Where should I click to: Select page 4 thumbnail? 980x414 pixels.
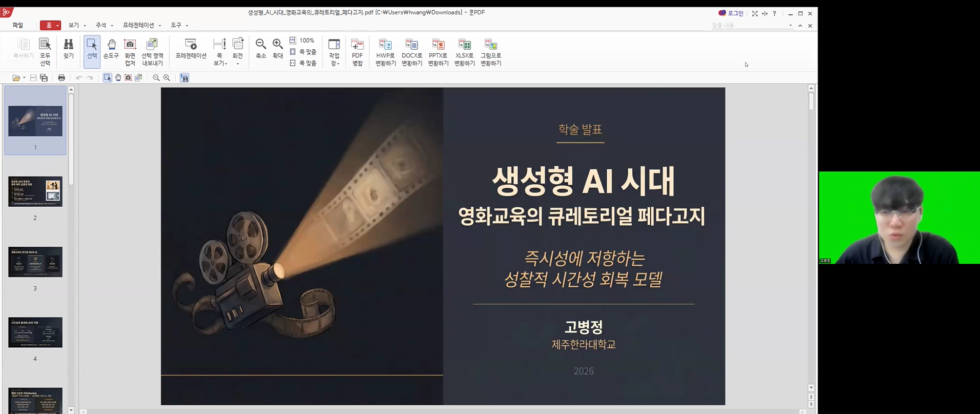pyautogui.click(x=35, y=332)
